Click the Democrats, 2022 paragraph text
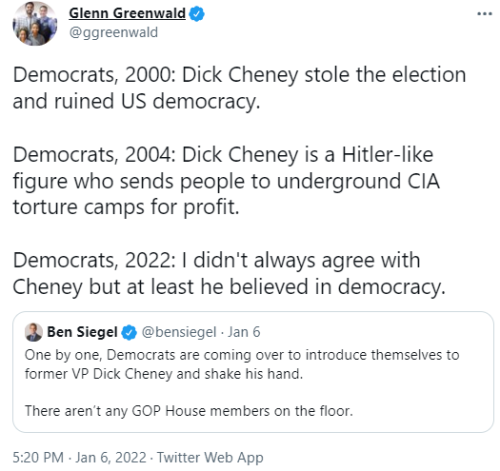500x471 pixels. (229, 273)
